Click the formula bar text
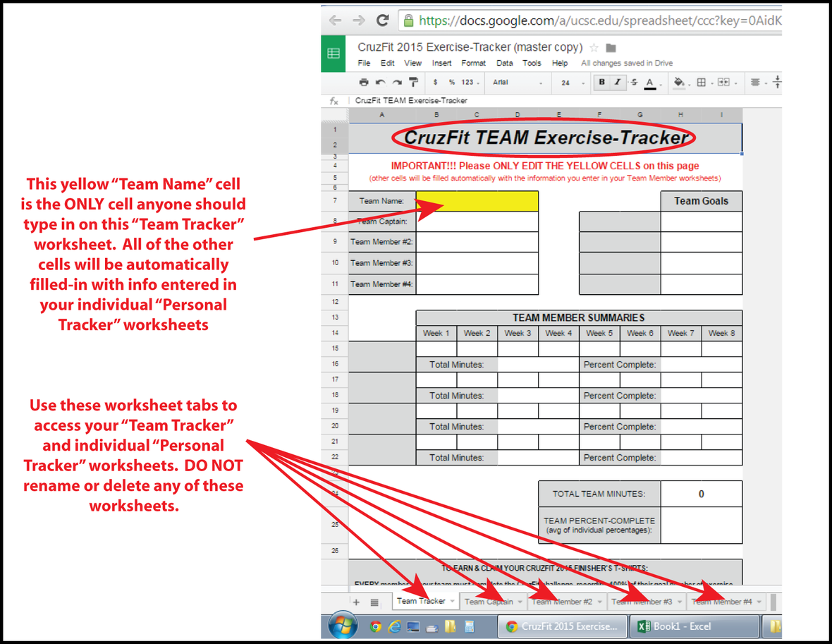Screen dimensions: 832x644 411,100
